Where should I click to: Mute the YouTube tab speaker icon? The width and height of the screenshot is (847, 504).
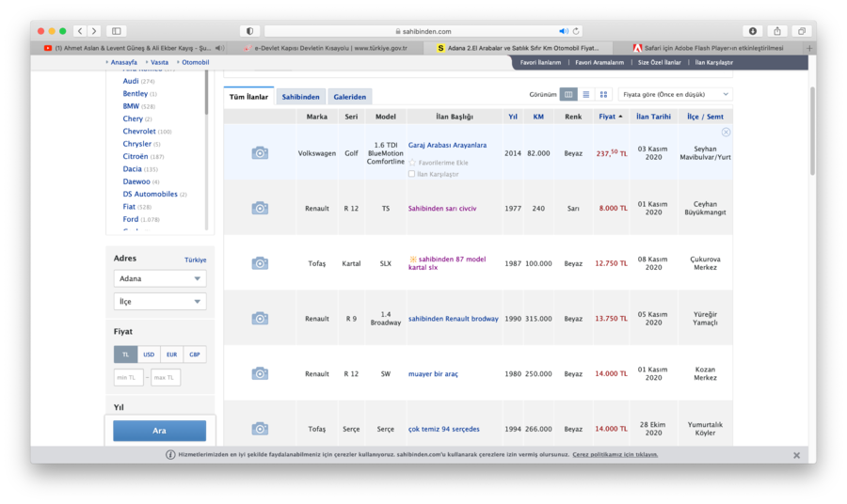click(x=218, y=48)
